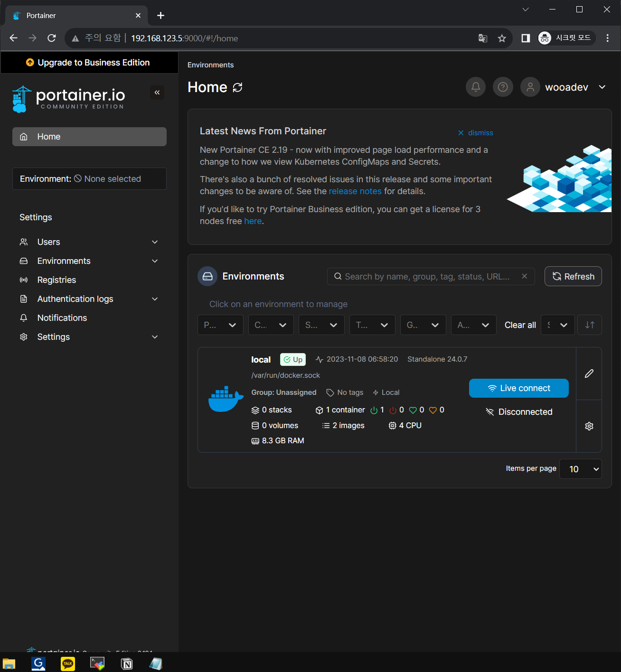
Task: Change items per page dropdown
Action: (581, 469)
